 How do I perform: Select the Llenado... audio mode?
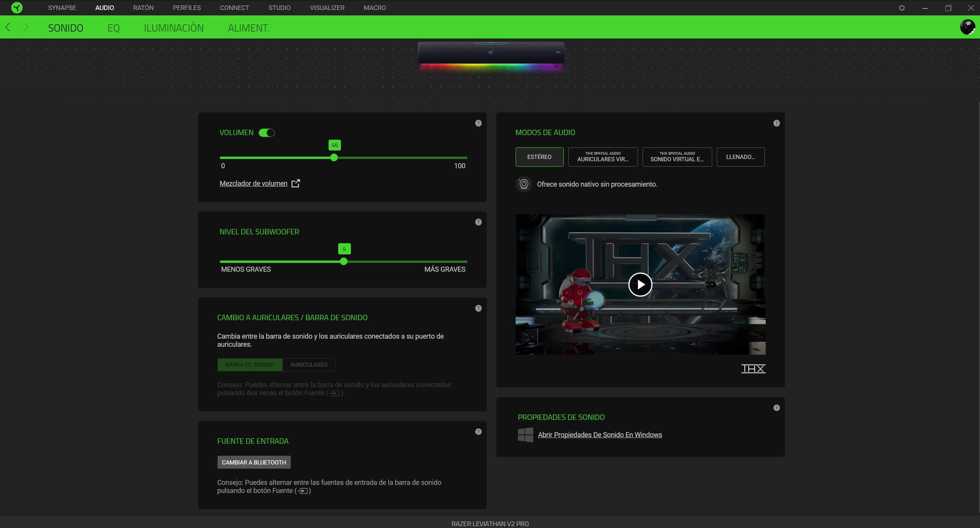tap(741, 157)
